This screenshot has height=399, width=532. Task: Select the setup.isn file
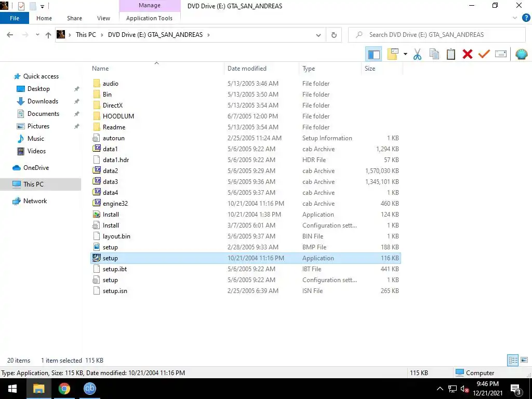click(115, 291)
